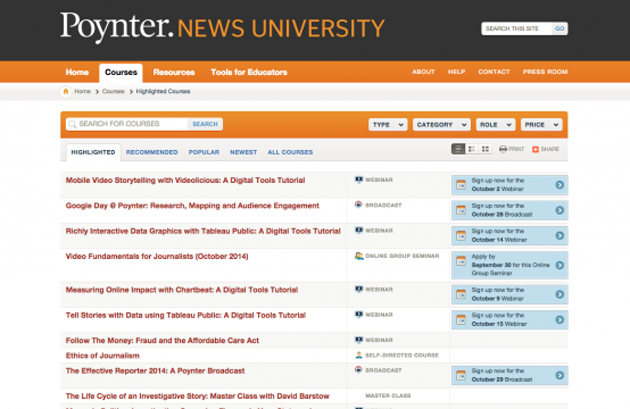
Task: Click arrow icon on October 29 Broadcast signup
Action: (559, 375)
